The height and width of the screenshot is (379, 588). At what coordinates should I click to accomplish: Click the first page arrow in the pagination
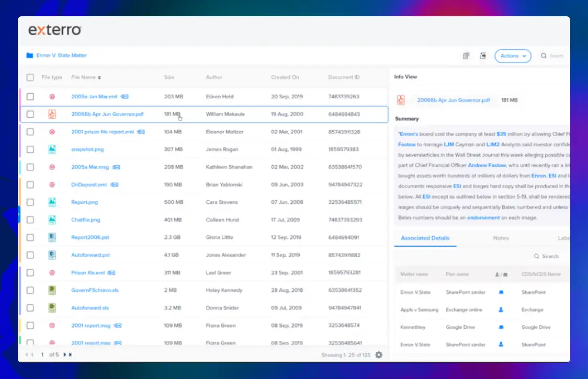pyautogui.click(x=27, y=354)
